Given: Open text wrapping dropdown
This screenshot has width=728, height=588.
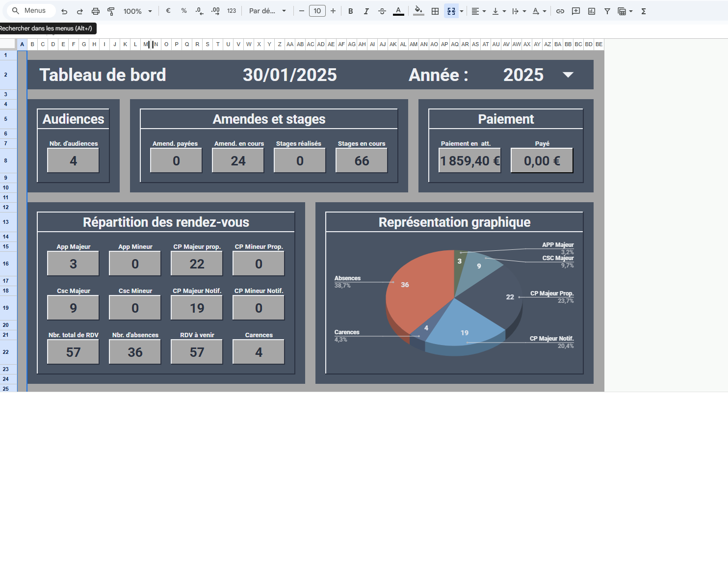Looking at the screenshot, I should tap(519, 11).
